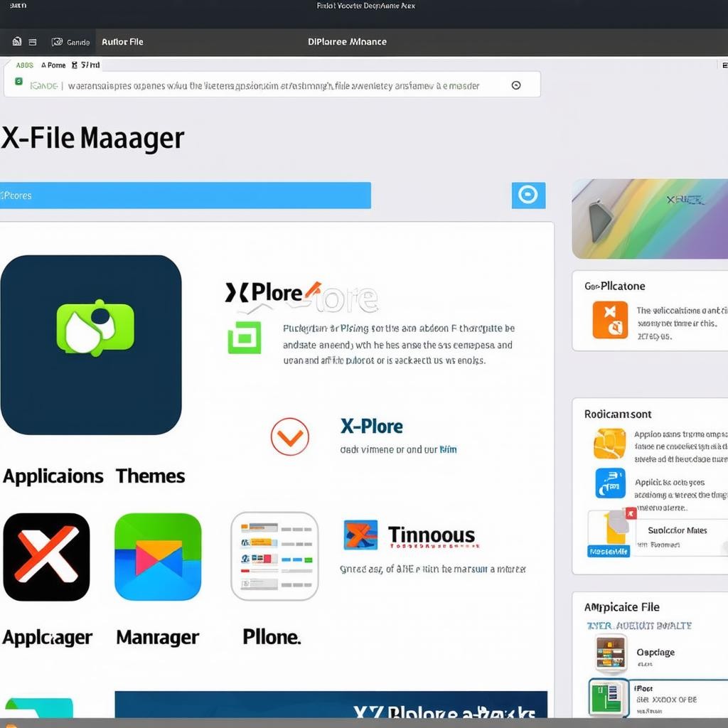Click the large green chat-bubble app icon

coord(91,345)
